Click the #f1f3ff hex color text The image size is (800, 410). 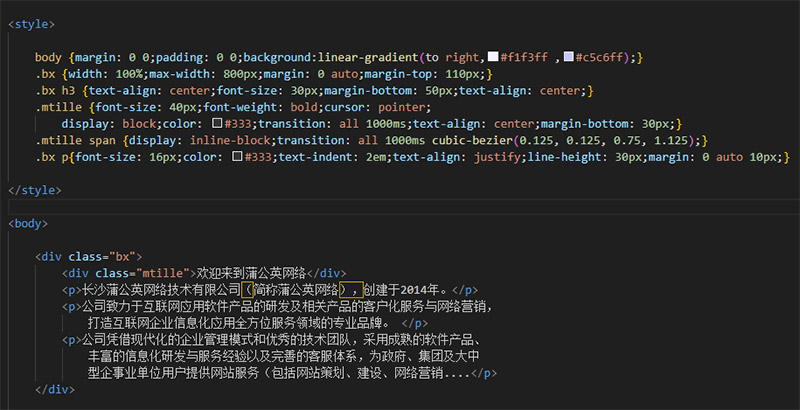tap(524, 57)
